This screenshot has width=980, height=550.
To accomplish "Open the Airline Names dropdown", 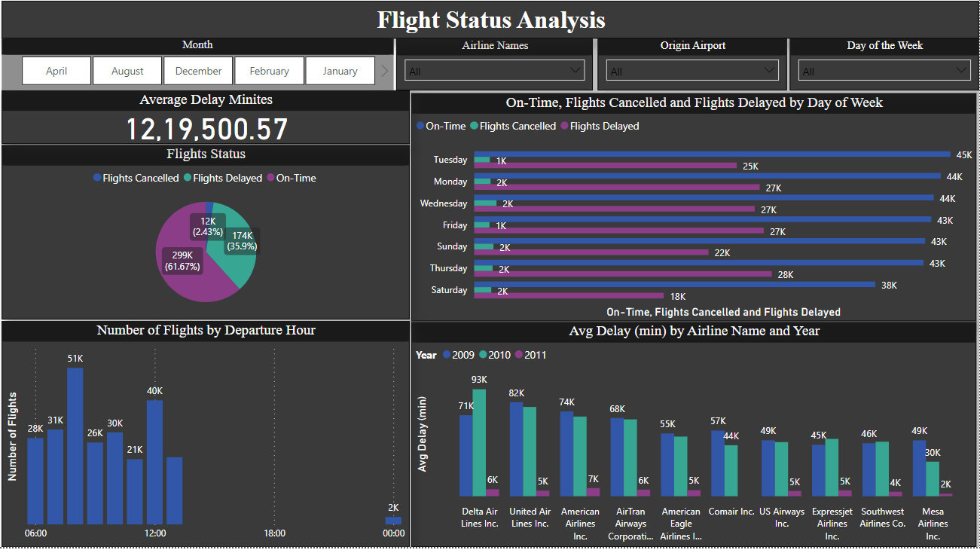I will (494, 71).
